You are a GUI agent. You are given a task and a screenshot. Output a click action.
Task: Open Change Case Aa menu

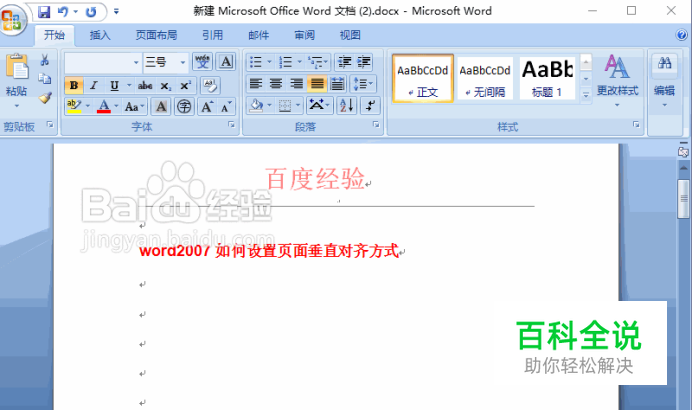point(134,106)
